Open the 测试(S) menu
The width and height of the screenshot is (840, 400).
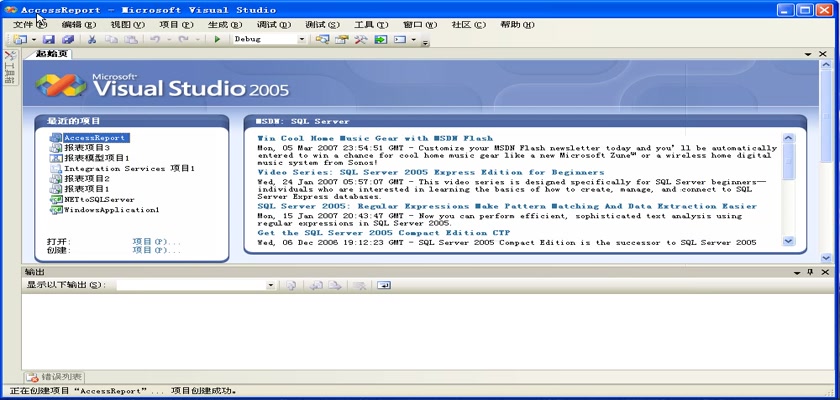(x=322, y=25)
